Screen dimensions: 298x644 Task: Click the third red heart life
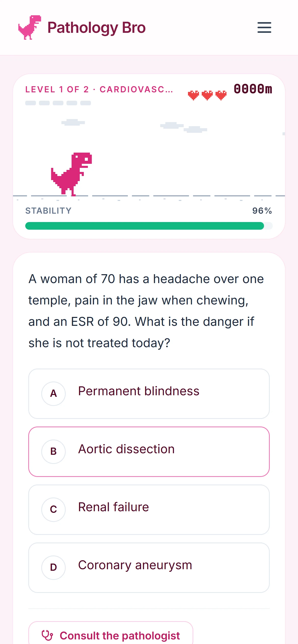coord(221,95)
